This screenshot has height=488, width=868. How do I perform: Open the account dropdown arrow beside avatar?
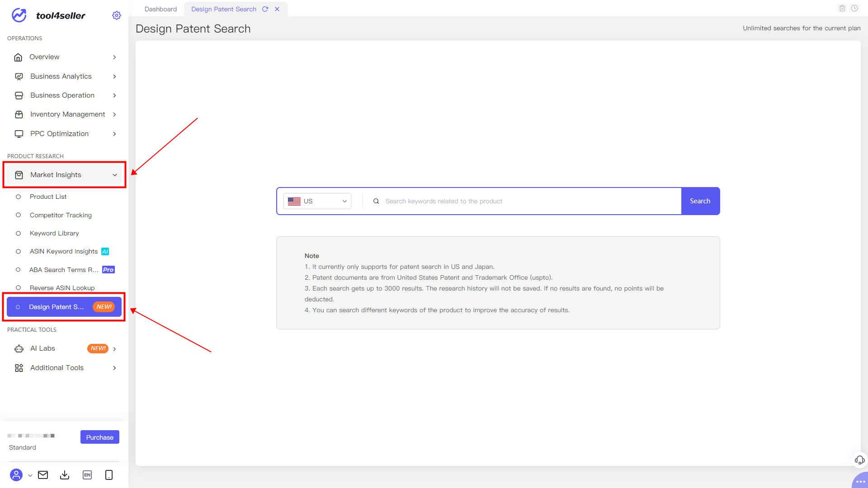click(30, 475)
